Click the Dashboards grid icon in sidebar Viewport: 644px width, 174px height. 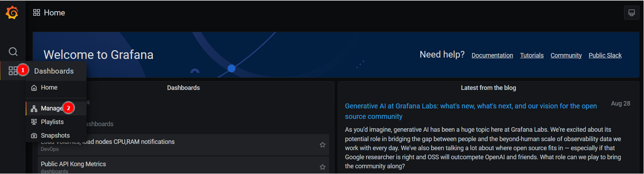(x=13, y=71)
